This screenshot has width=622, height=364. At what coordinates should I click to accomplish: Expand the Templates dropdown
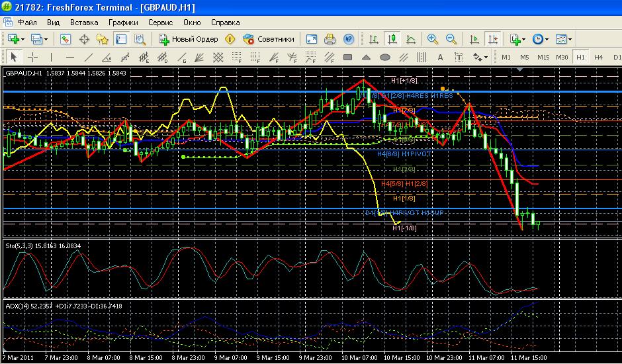pyautogui.click(x=564, y=39)
